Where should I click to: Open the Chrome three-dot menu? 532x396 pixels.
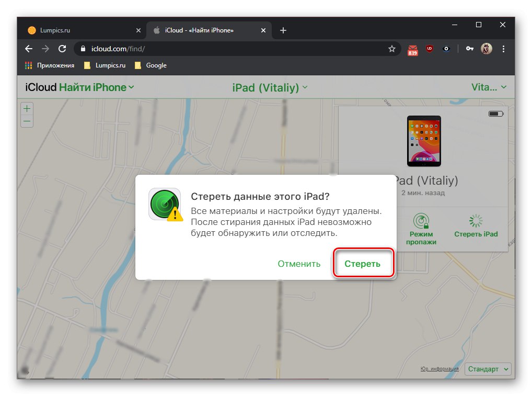coord(503,49)
